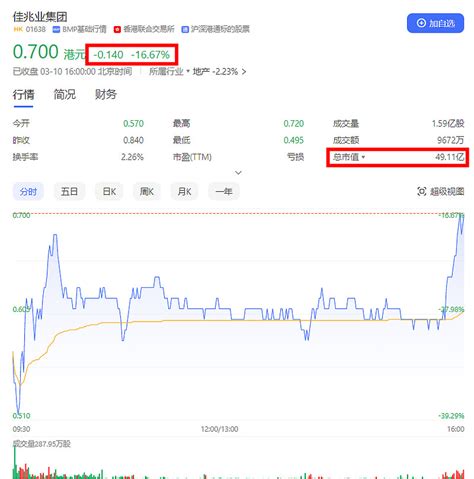The width and height of the screenshot is (474, 479).
Task: Click the stock code 01638
Action: click(35, 29)
